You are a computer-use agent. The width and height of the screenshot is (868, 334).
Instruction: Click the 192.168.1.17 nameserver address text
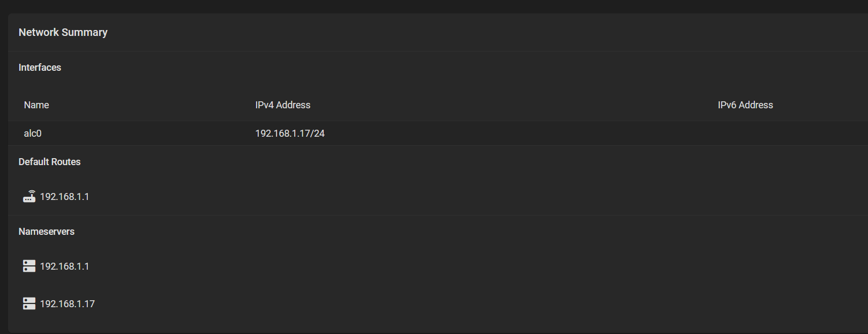(x=68, y=304)
